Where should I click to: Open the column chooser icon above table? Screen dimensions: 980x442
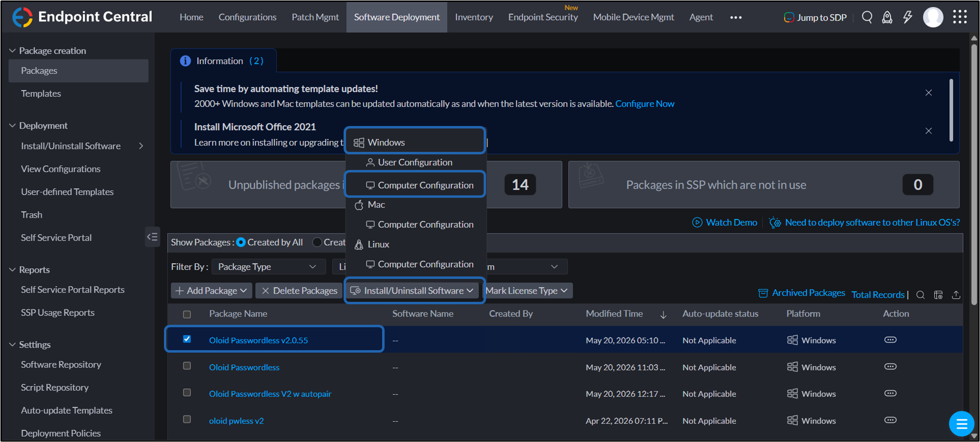938,295
